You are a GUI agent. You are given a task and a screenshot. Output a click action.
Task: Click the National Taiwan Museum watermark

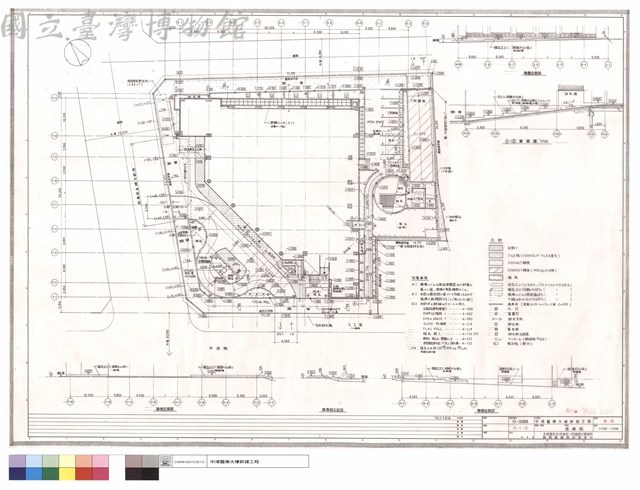pyautogui.click(x=124, y=26)
